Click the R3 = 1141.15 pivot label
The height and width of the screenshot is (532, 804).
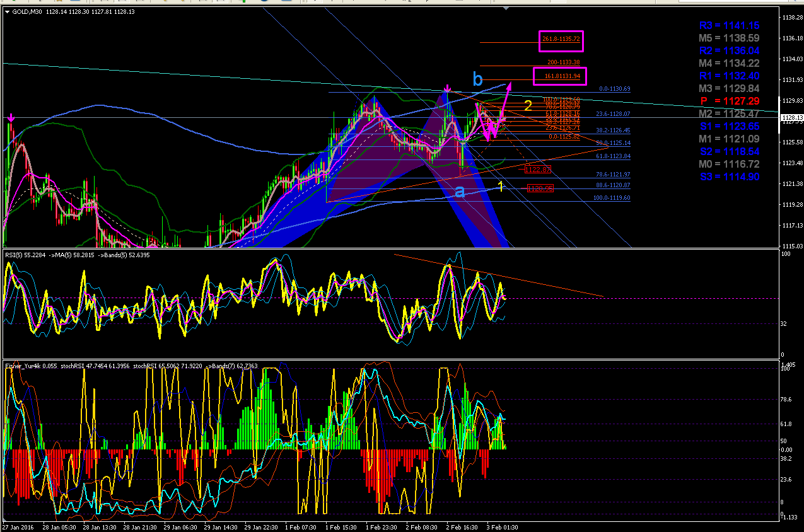coord(729,25)
